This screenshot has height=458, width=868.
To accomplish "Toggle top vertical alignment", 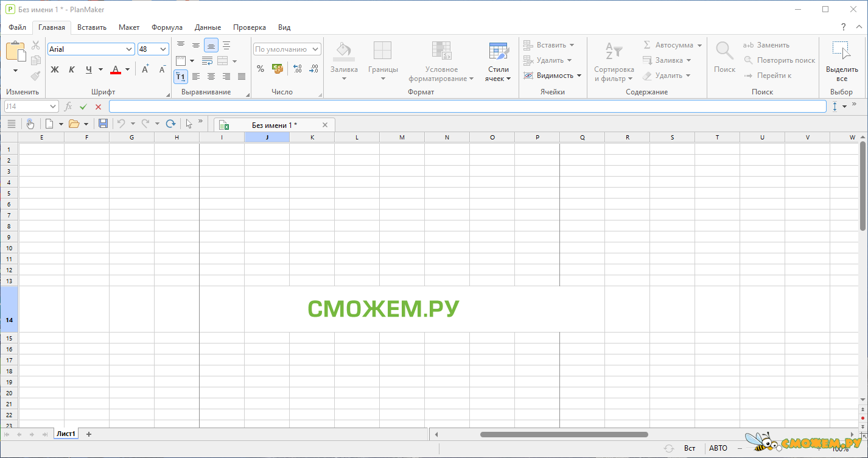I will tap(181, 45).
